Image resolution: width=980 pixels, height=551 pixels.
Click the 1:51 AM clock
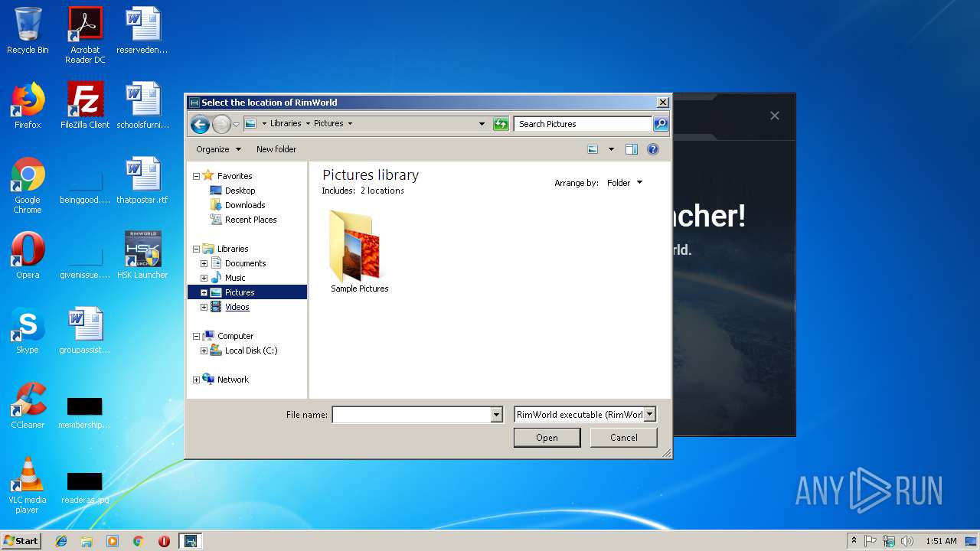[x=941, y=541]
